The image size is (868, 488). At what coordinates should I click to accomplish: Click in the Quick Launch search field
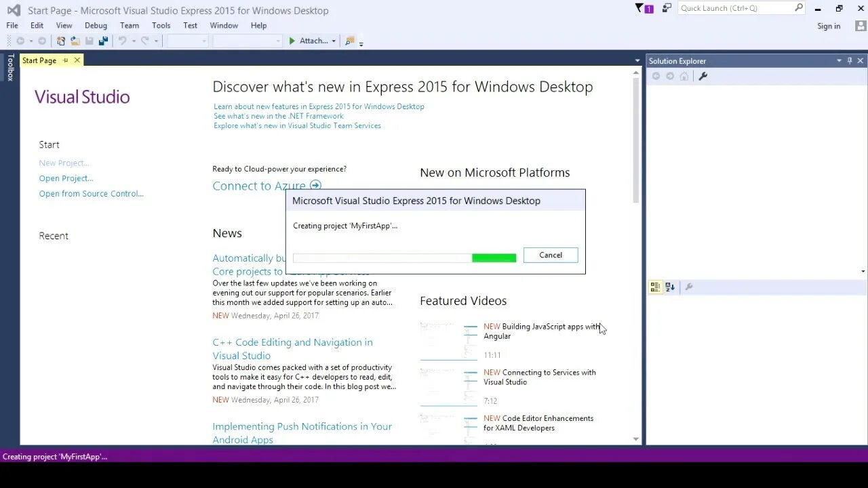[x=736, y=8]
